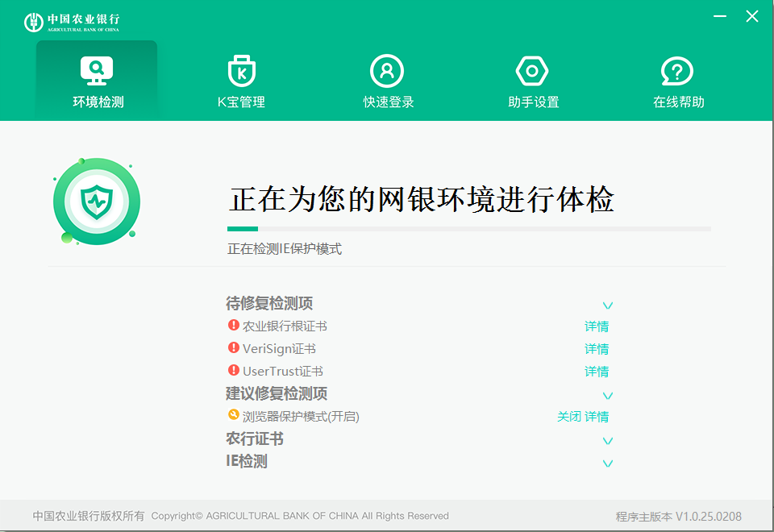Expand the 农行证书 certificate section
This screenshot has width=774, height=532.
pos(607,440)
